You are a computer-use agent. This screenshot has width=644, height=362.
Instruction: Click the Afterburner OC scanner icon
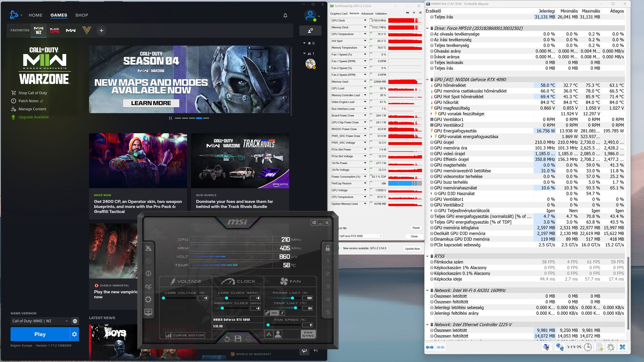[148, 286]
